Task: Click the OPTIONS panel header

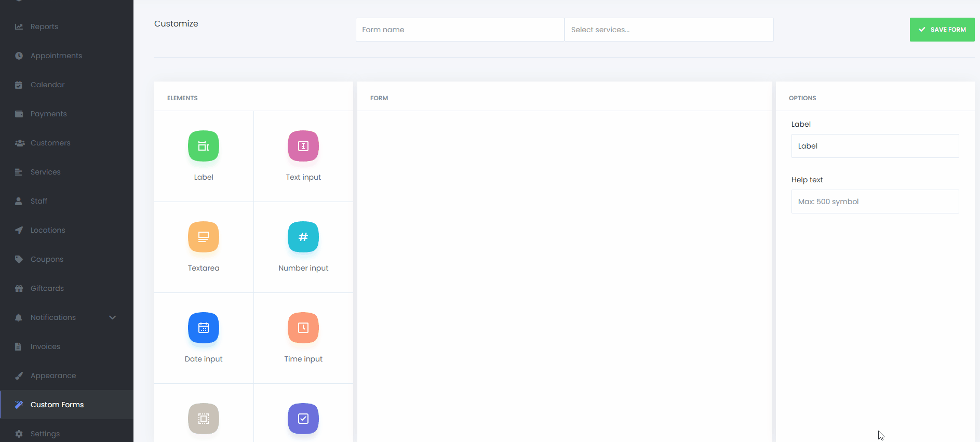Action: pyautogui.click(x=802, y=98)
